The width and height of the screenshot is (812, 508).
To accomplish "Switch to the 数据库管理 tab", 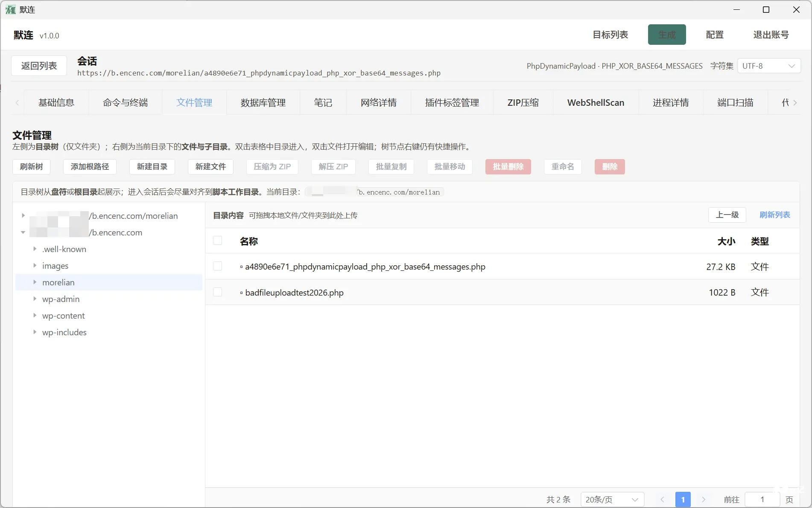I will pyautogui.click(x=263, y=102).
